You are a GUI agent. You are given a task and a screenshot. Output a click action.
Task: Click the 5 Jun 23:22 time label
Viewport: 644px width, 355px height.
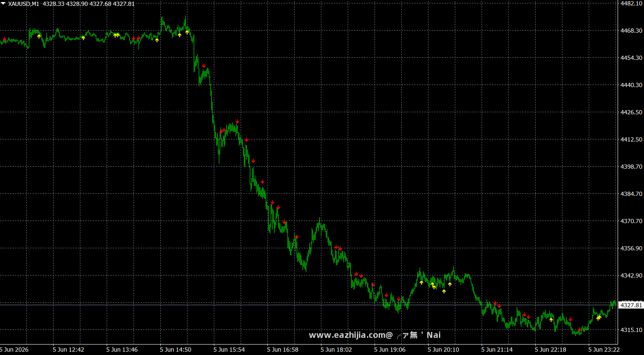point(604,350)
